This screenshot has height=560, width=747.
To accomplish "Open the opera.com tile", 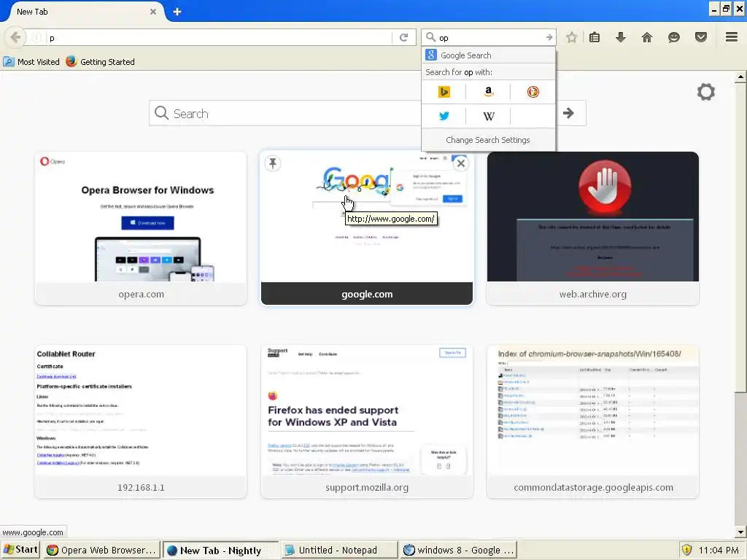I will pos(141,228).
